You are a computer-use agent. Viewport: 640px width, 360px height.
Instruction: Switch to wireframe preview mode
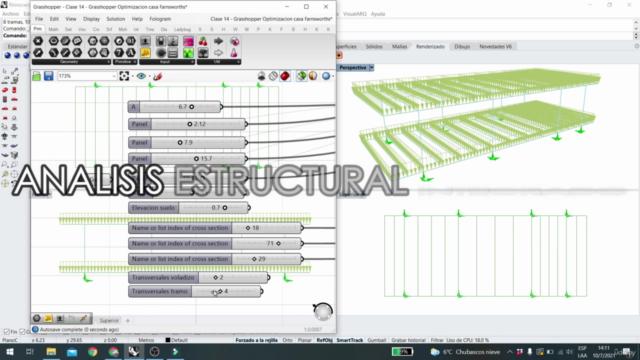tap(273, 76)
